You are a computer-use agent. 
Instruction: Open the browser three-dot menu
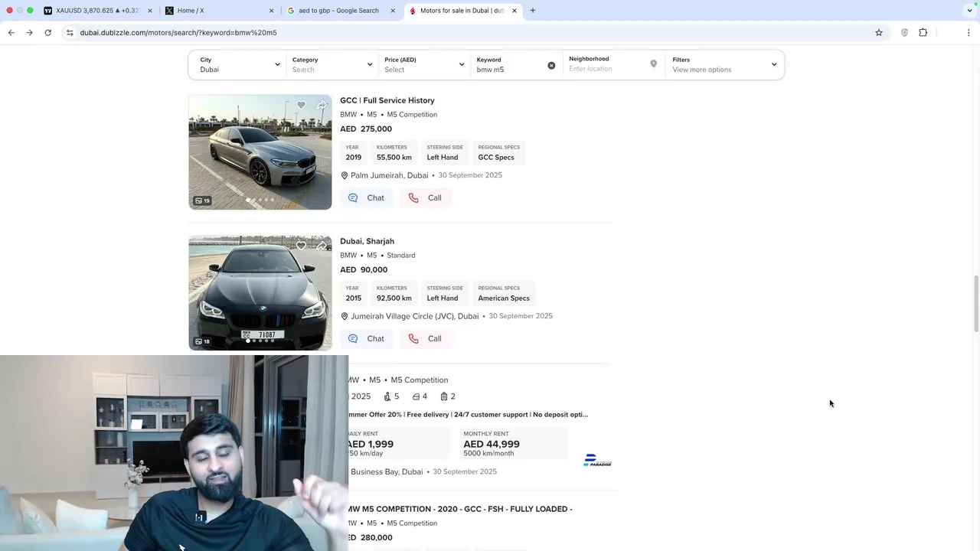[x=969, y=32]
